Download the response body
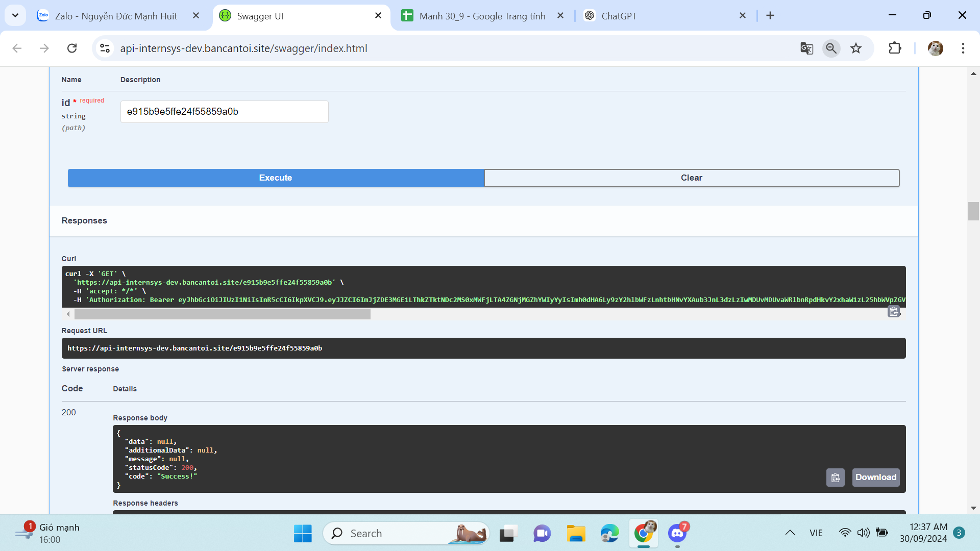Viewport: 980px width, 551px height. (x=875, y=478)
